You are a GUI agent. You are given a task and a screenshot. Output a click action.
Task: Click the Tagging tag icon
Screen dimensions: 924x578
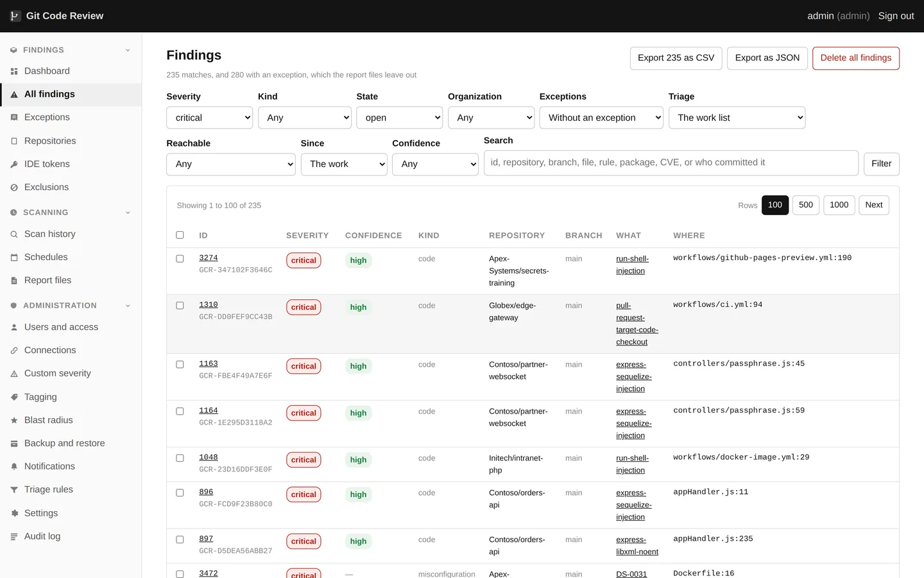14,398
